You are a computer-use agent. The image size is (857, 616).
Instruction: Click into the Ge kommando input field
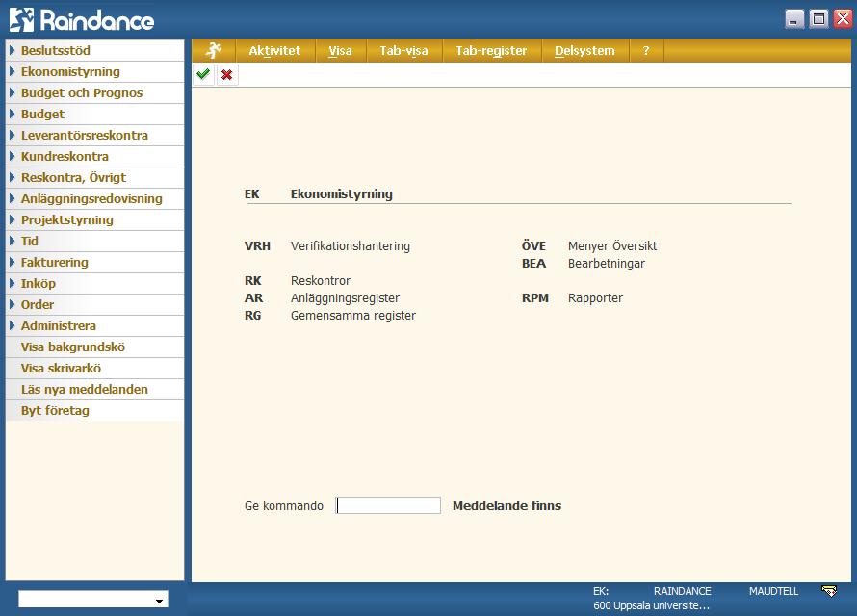[388, 505]
